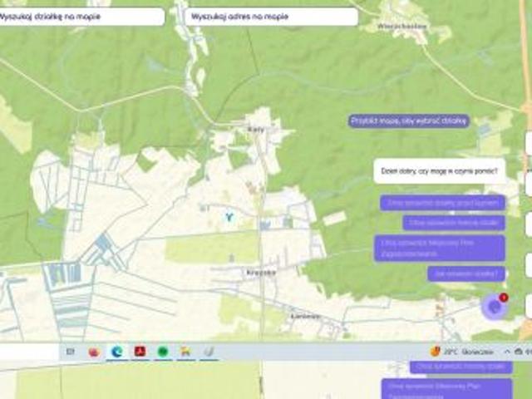Switch to Microsoft Edge in the taskbar
532x399 pixels.
tap(117, 352)
